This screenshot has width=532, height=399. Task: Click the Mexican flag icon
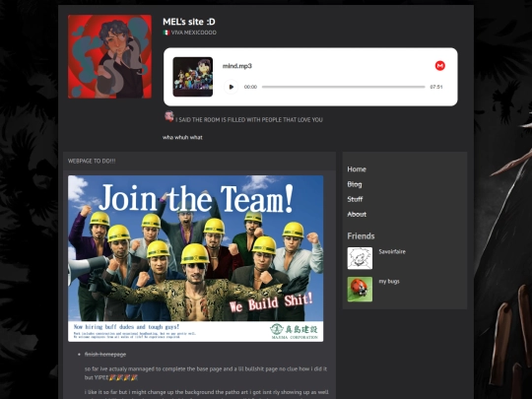[166, 33]
